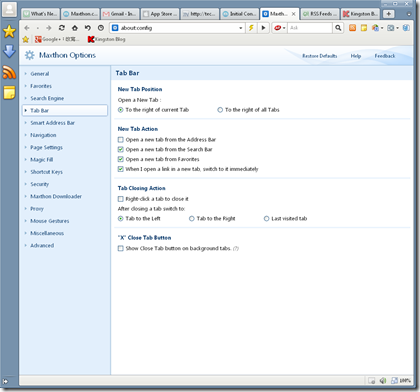Go to the home page icon

(75, 28)
